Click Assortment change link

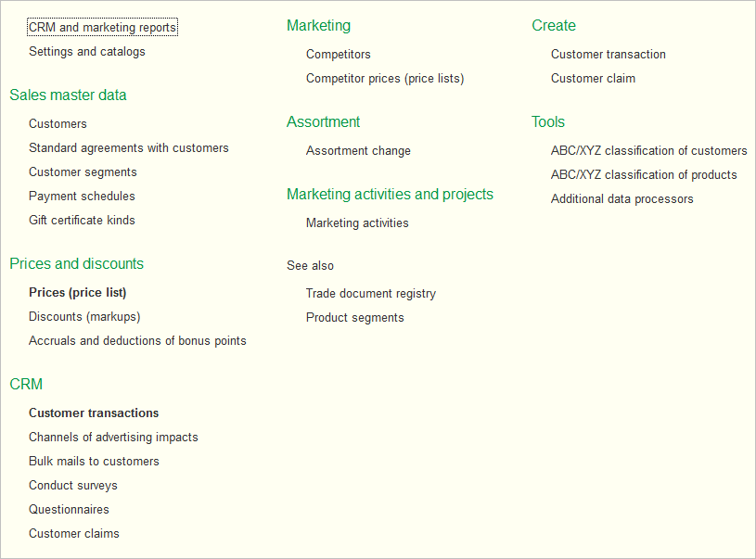[358, 151]
